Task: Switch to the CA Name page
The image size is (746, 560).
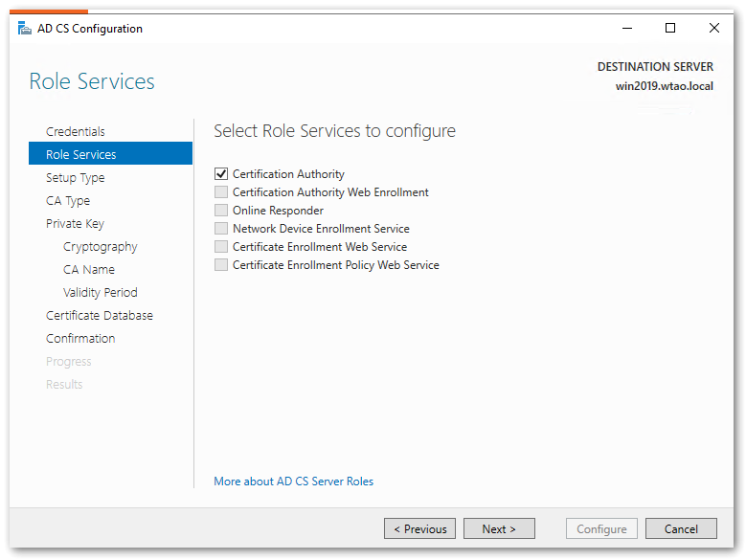Action: click(89, 269)
